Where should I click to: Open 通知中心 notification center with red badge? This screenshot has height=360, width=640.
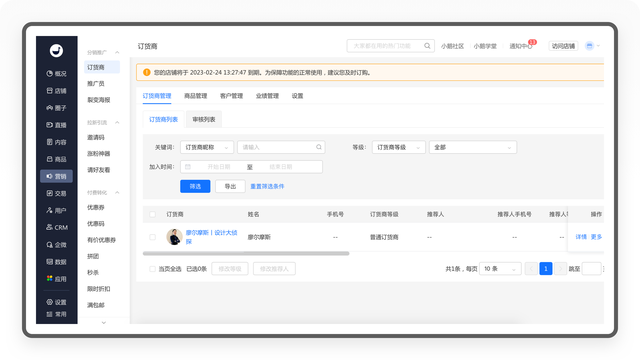coord(522,46)
